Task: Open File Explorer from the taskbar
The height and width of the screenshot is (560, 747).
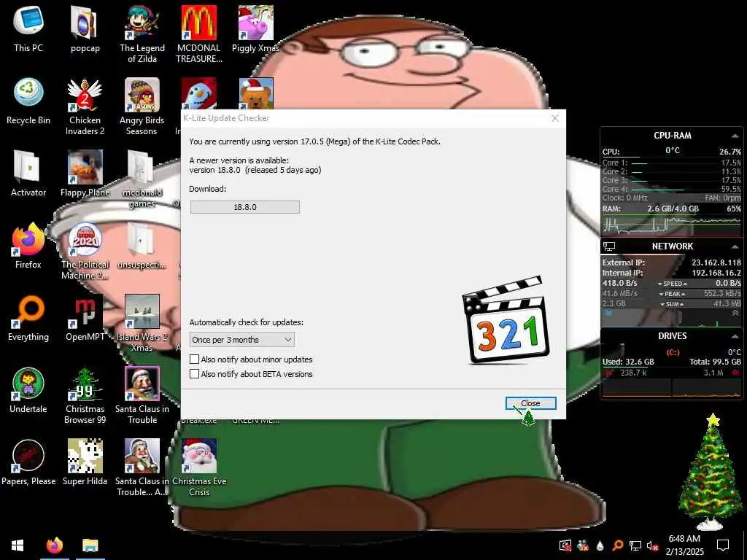Action: [90, 545]
